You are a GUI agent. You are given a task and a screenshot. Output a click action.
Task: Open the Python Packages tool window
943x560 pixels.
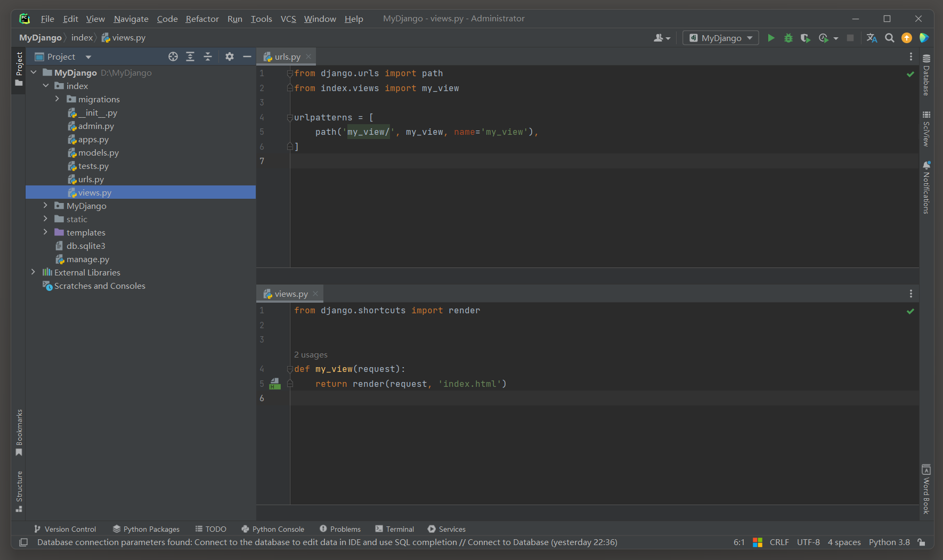[x=146, y=529]
